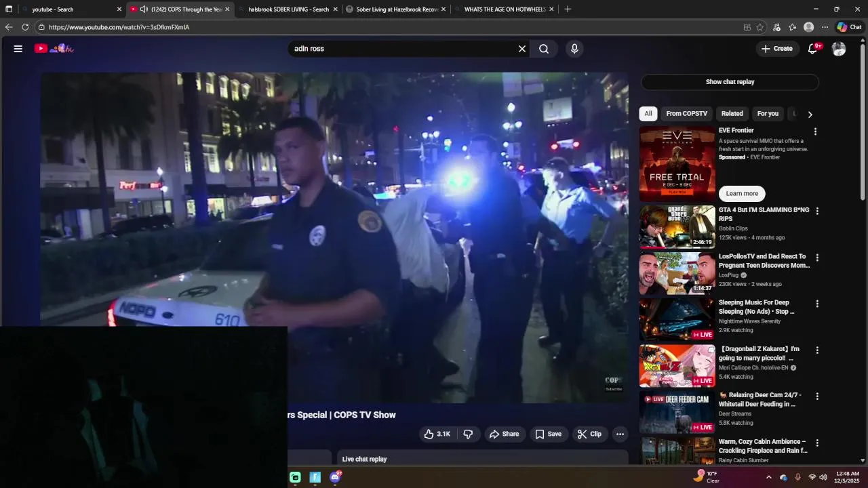
Task: Switch to 'Sober Living at Hazelbrook' tab
Action: 397,9
